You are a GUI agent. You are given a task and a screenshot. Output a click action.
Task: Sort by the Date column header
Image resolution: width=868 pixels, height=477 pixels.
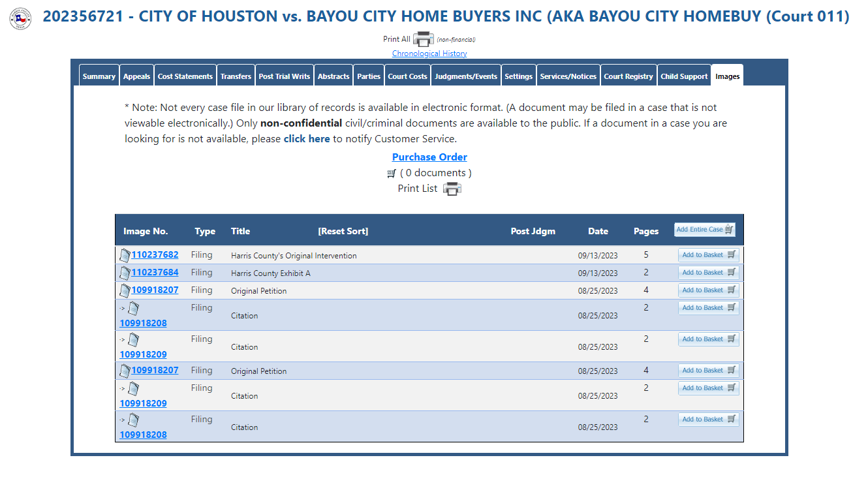click(x=598, y=231)
